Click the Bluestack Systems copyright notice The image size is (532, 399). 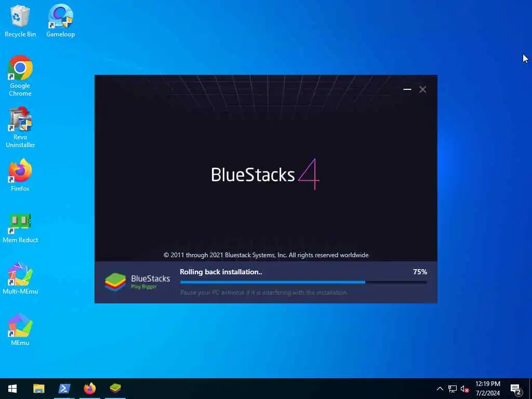tap(266, 255)
